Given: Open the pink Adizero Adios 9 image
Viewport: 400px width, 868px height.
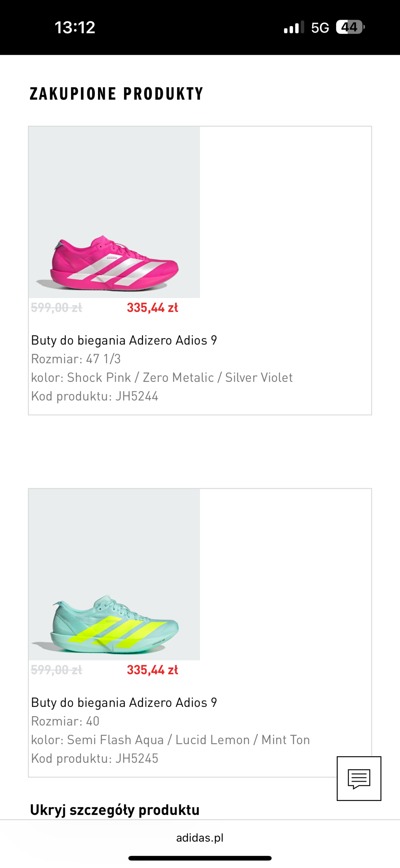Looking at the screenshot, I should click(114, 212).
